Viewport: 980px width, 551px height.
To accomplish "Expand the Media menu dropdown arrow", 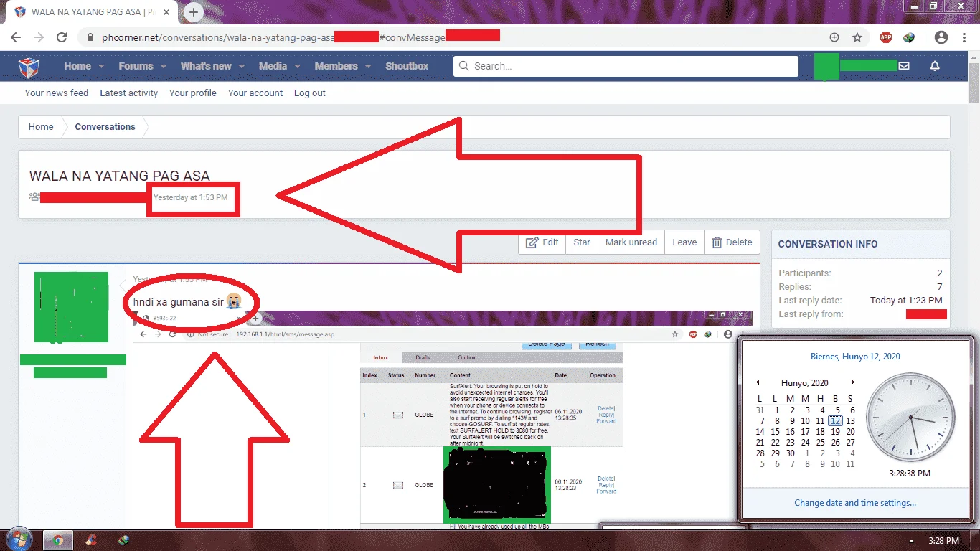I will [x=297, y=66].
